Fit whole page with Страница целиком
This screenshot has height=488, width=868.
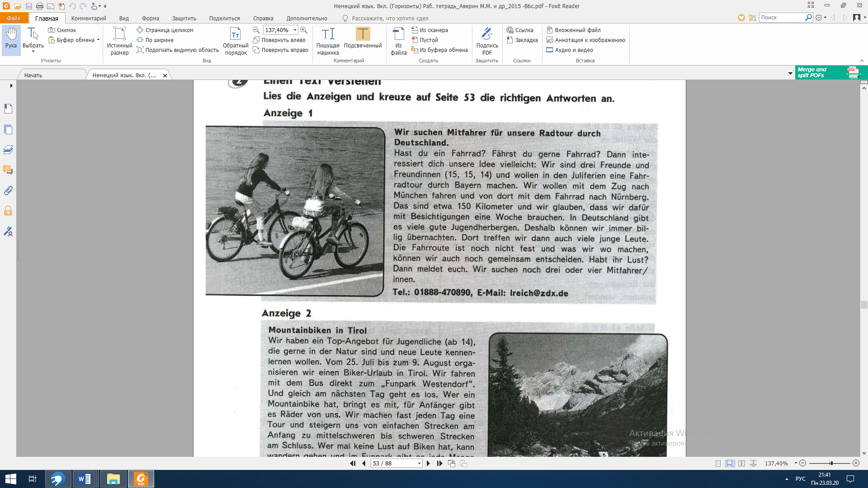(x=165, y=30)
